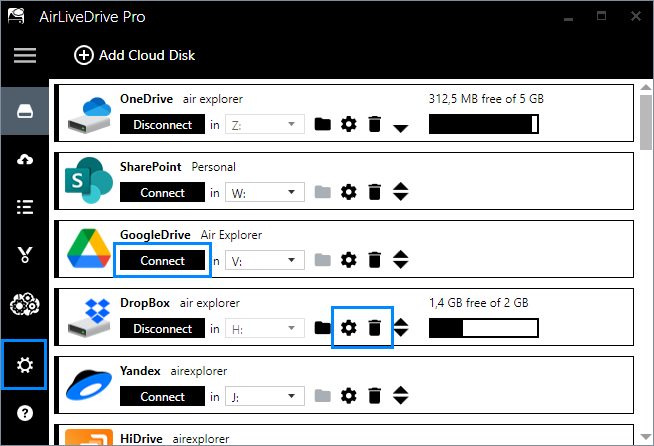Disconnect the DropBox disk
The width and height of the screenshot is (654, 446).
[162, 328]
